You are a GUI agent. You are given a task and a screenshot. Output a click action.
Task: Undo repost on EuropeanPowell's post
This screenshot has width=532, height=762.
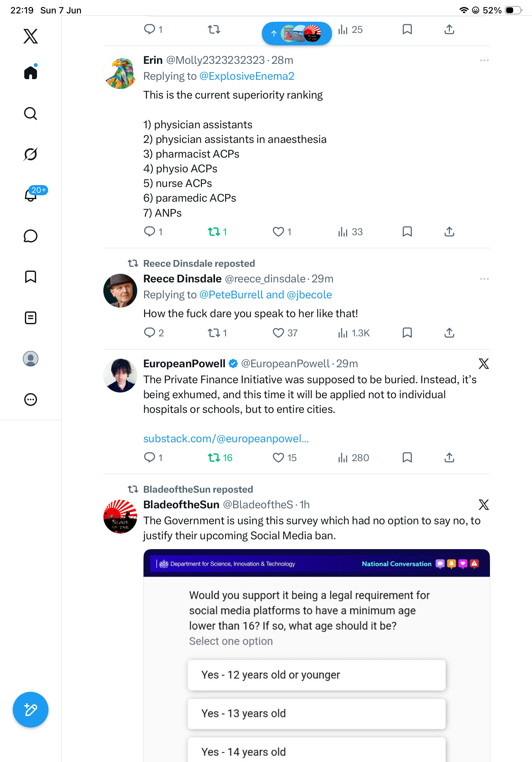[219, 458]
